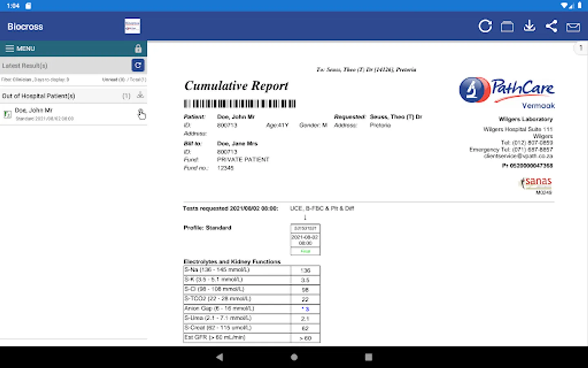Screen dimensions: 588x368
Task: Click the Fund no. value 12345
Action: point(225,168)
